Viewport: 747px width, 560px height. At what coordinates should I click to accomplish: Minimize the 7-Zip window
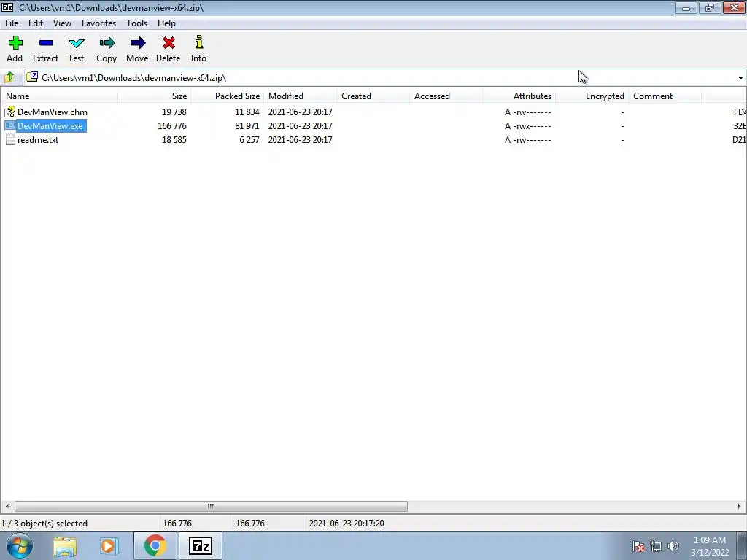pos(686,7)
